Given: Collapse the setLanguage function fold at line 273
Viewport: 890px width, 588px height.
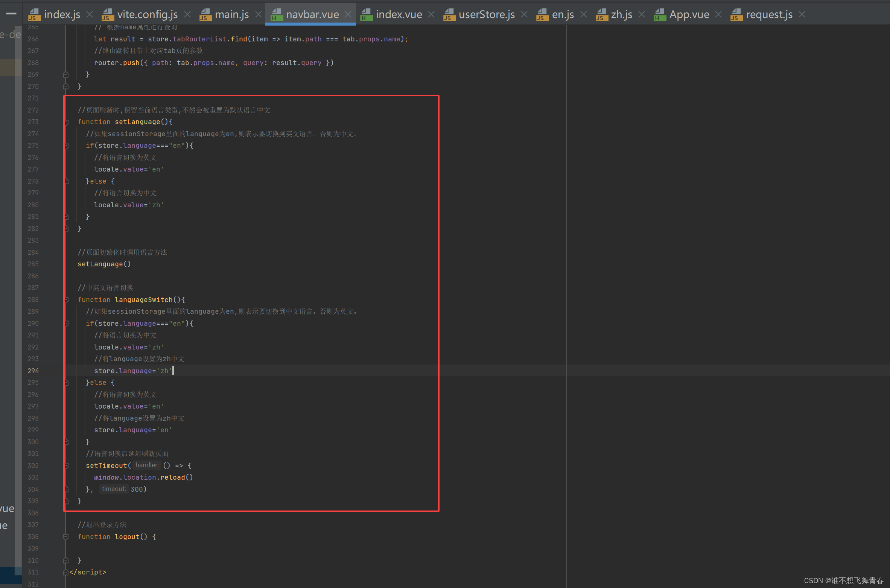Looking at the screenshot, I should [66, 122].
